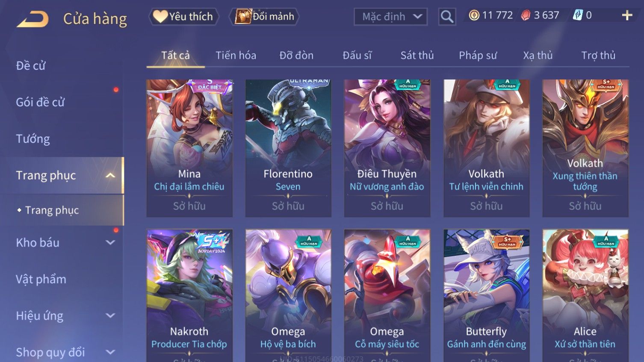Screen dimensions: 644x362
Task: Select the Sát thủ filter tab
Action: [x=417, y=55]
